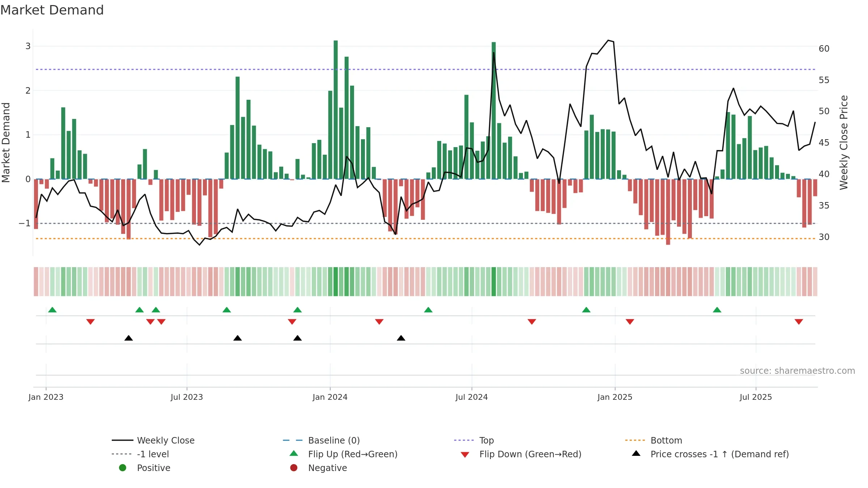
Task: Click the last red flip-down marker after Jul 2025
Action: 799,322
